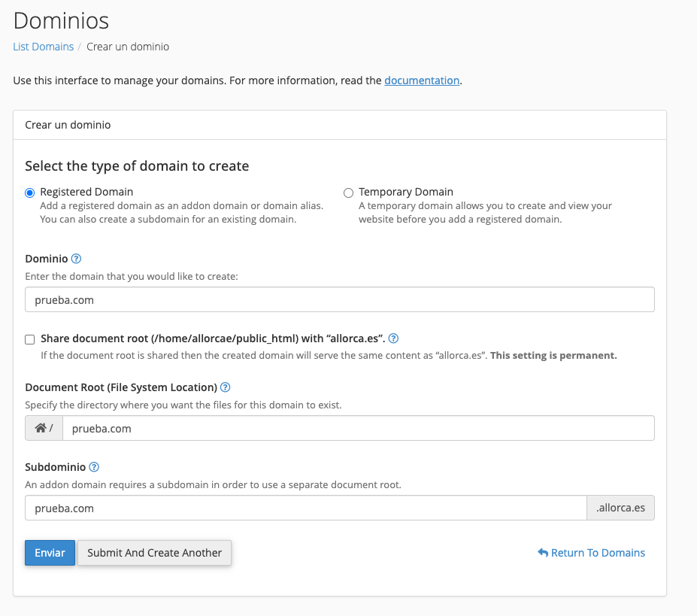Follow the Return To Domains link
The width and height of the screenshot is (697, 616).
click(x=591, y=553)
